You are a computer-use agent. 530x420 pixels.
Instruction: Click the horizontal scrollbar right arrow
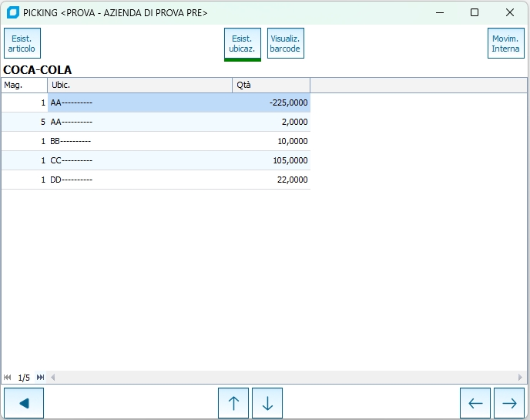point(522,378)
